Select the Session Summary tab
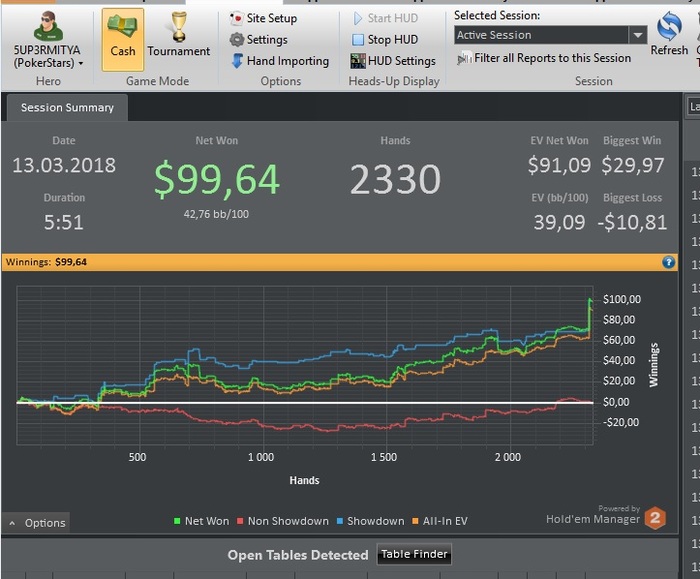This screenshot has width=700, height=579. [x=67, y=108]
